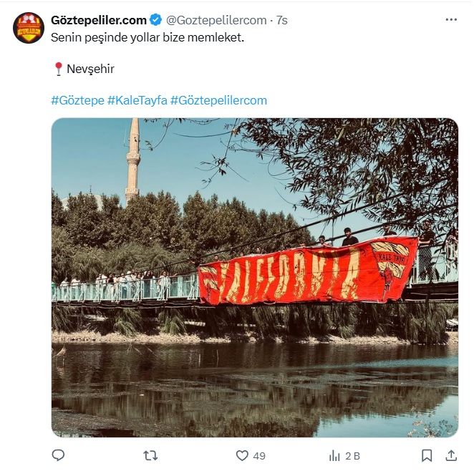
Task: Open the bridge banner photo
Action: pyautogui.click(x=255, y=278)
